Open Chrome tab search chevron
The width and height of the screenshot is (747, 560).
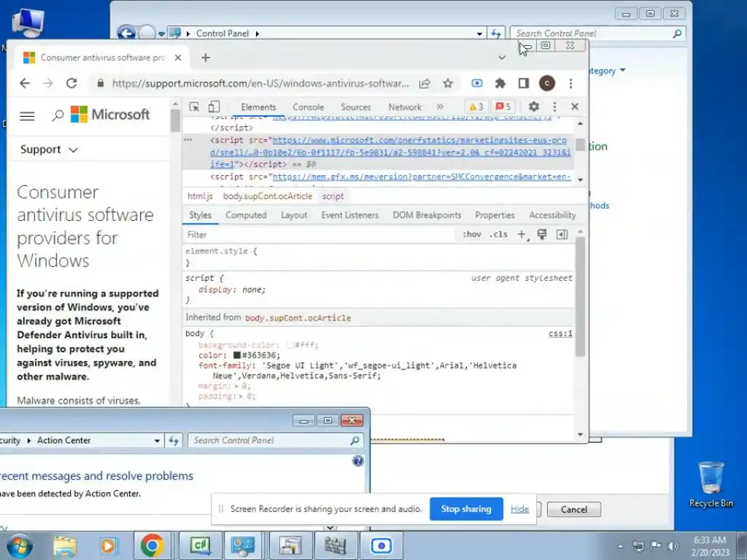pos(502,58)
